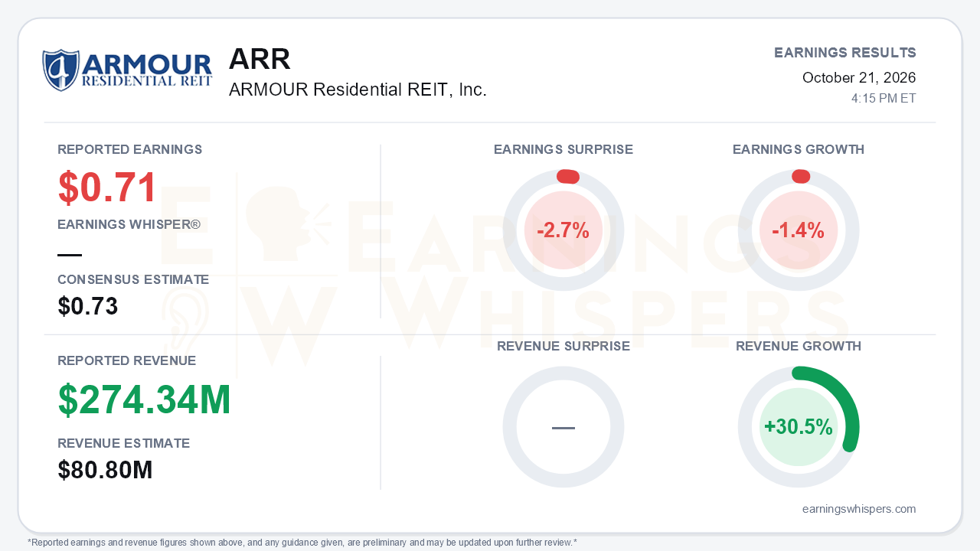
Task: Click the preliminary figures disclaimer footnote
Action: (302, 542)
